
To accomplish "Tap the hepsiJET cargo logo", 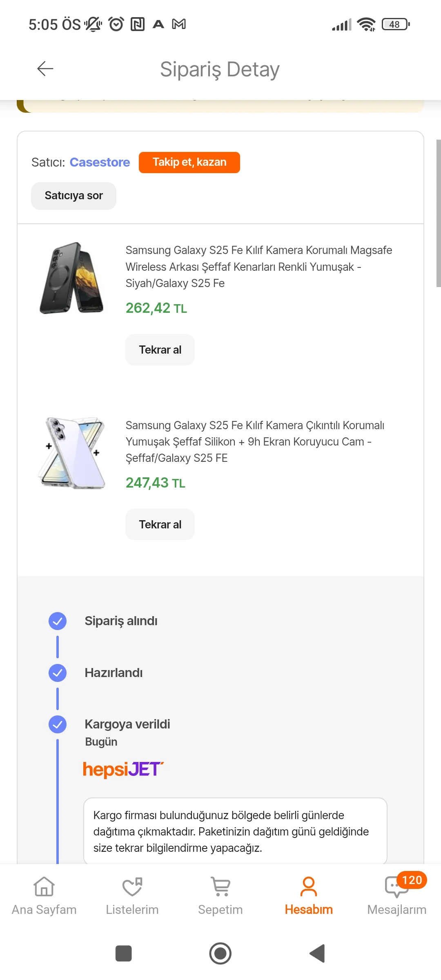I will pos(123,769).
